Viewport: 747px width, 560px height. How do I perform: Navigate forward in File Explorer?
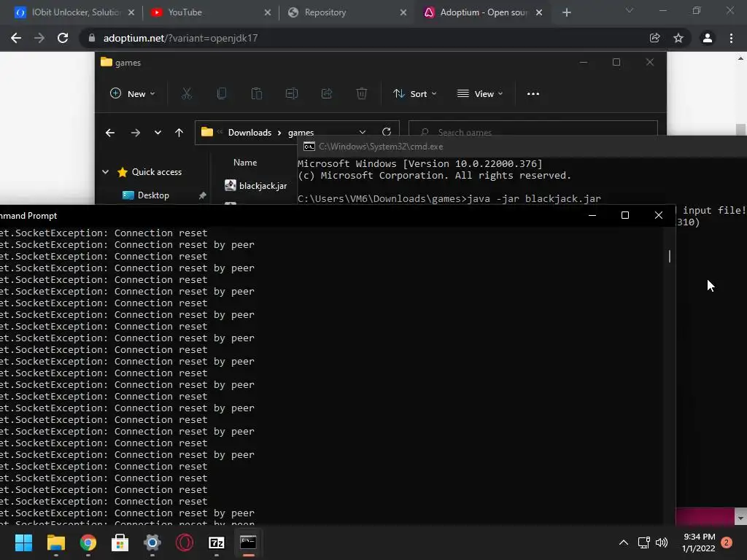(x=135, y=133)
